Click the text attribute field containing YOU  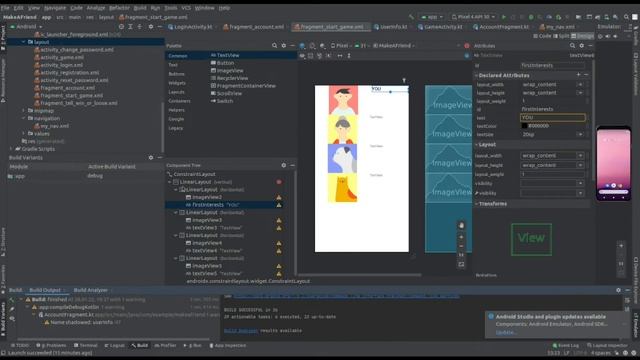553,118
